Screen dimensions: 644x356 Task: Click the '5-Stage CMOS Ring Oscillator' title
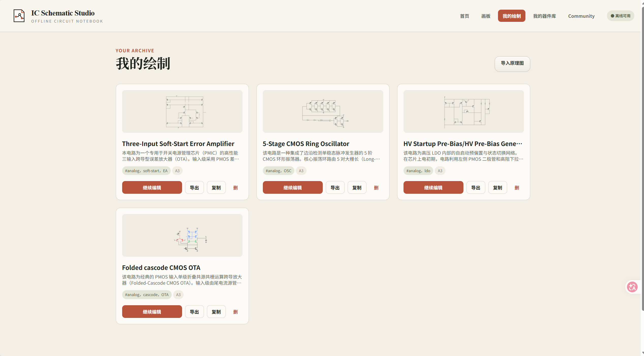306,144
